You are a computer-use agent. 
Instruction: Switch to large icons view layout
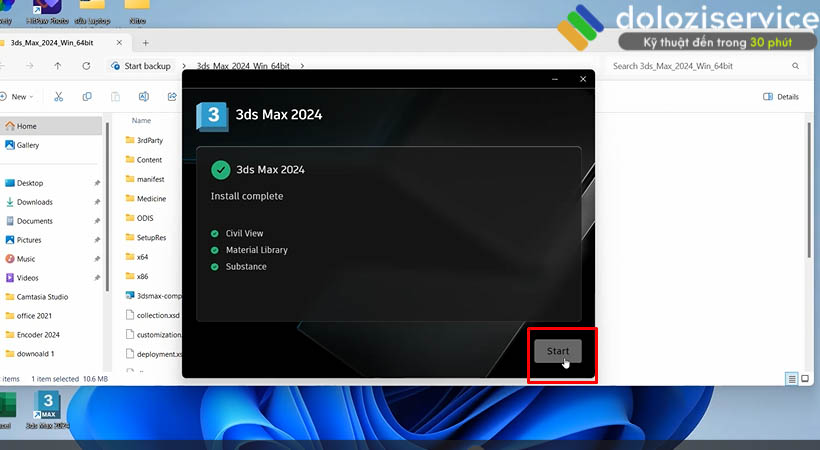[x=807, y=379]
